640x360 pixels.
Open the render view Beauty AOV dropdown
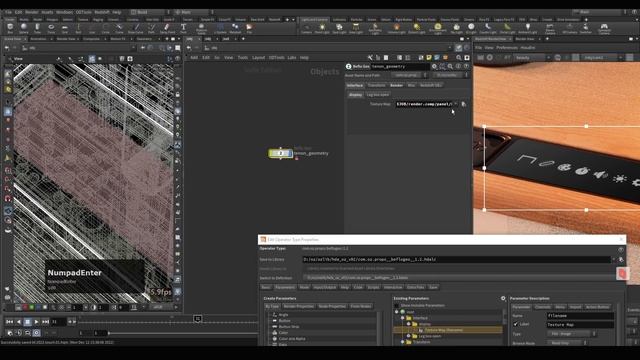(x=532, y=58)
